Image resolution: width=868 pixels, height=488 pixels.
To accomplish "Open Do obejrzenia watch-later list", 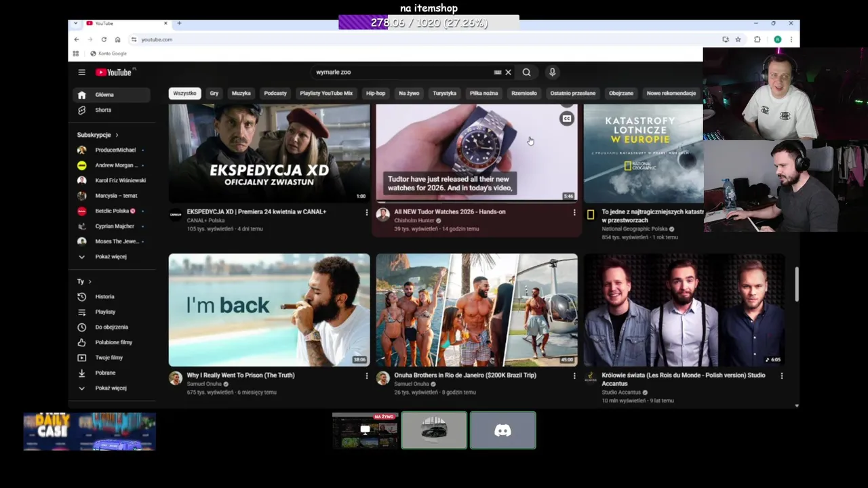I will [111, 327].
